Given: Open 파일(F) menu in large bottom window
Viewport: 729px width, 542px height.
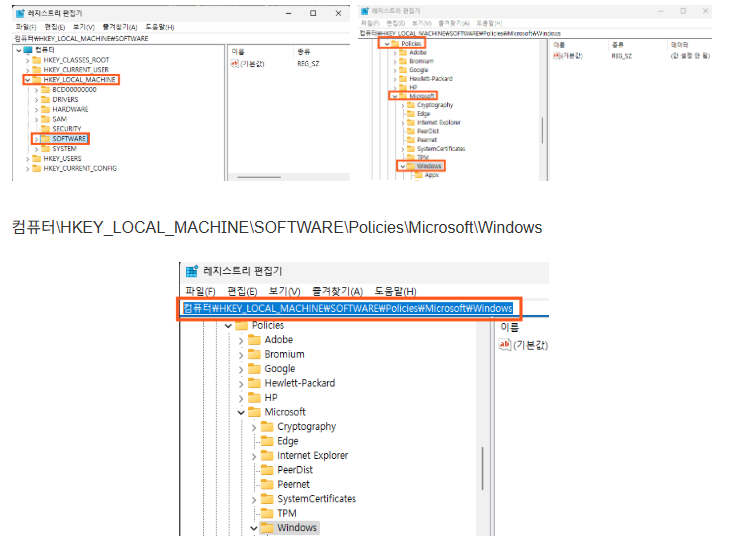Looking at the screenshot, I should (x=201, y=291).
